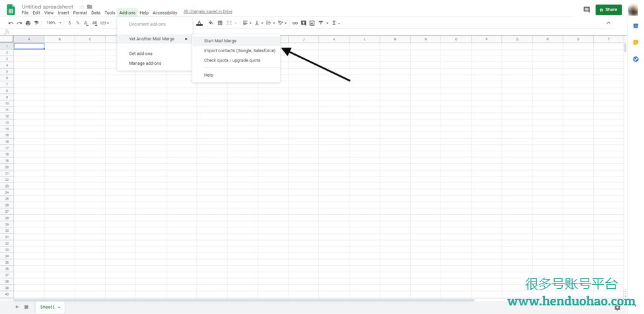Screen dimensions: 644x314
Task: Open the Data menu
Action: tap(96, 13)
